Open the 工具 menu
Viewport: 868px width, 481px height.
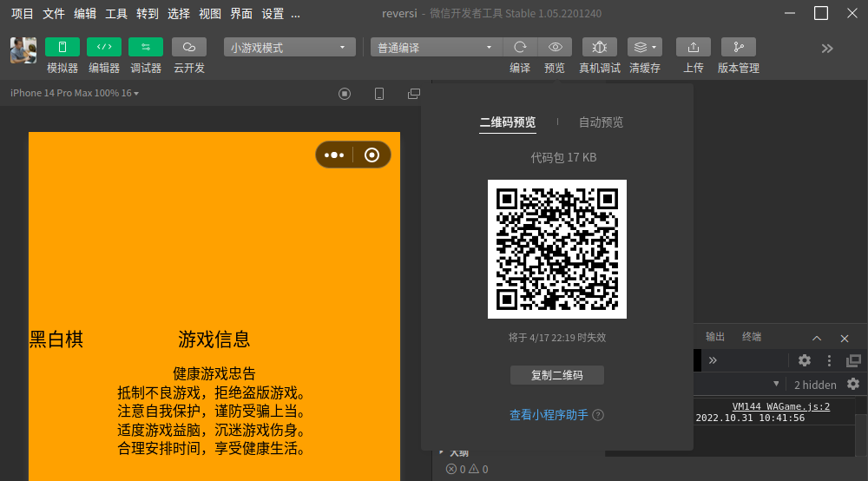pos(116,14)
